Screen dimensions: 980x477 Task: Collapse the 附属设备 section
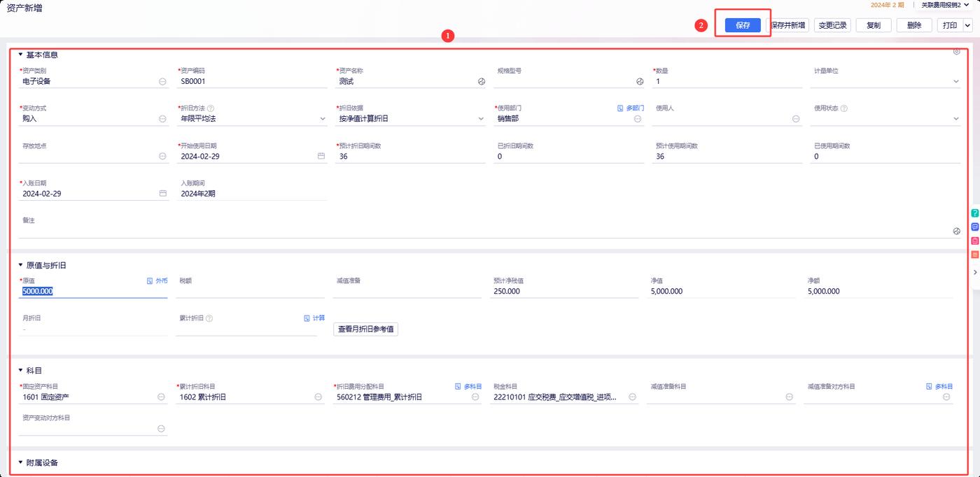21,462
